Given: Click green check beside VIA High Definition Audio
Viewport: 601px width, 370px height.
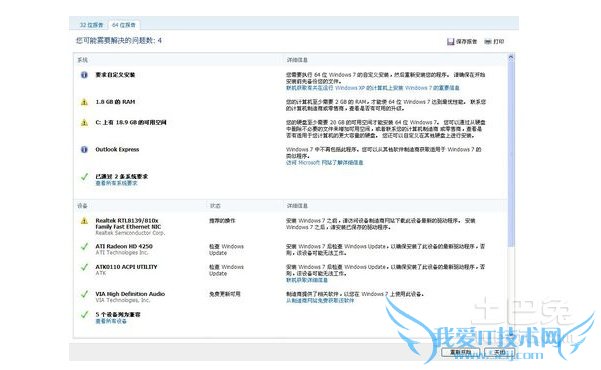Looking at the screenshot, I should [84, 294].
